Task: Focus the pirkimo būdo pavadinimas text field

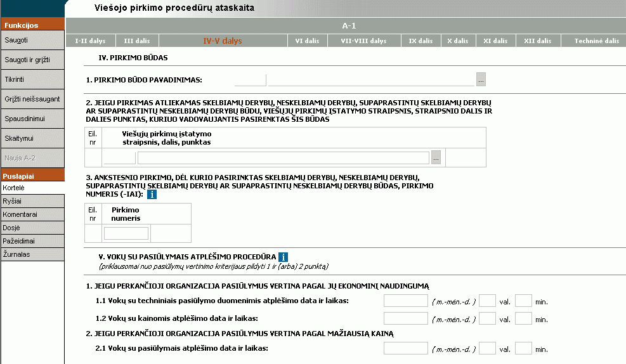Action: [x=371, y=80]
